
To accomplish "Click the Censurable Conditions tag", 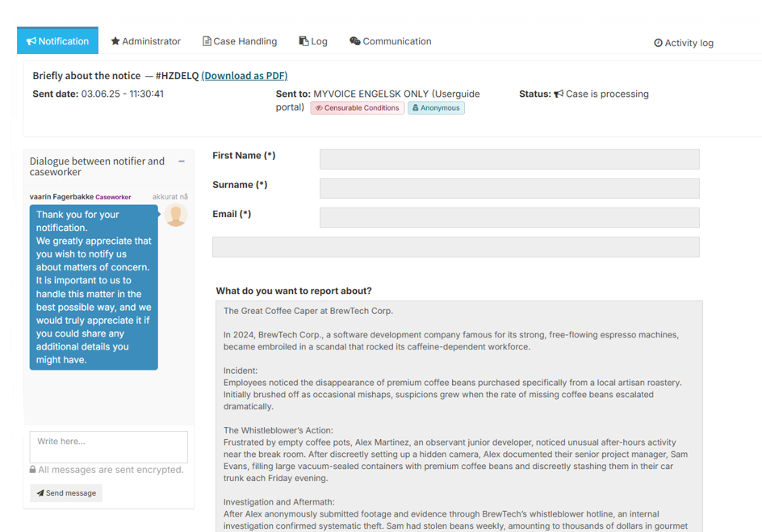I will [x=357, y=108].
